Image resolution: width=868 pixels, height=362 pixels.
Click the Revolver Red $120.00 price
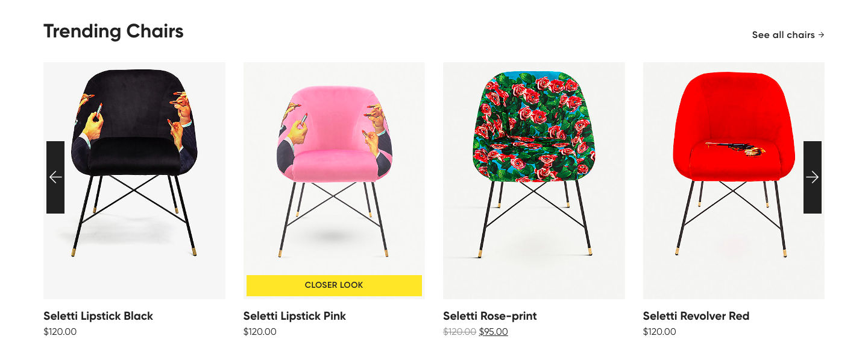click(659, 332)
